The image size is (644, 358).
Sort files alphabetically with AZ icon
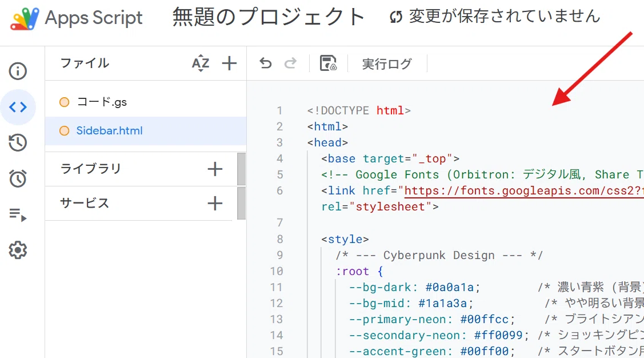point(201,63)
